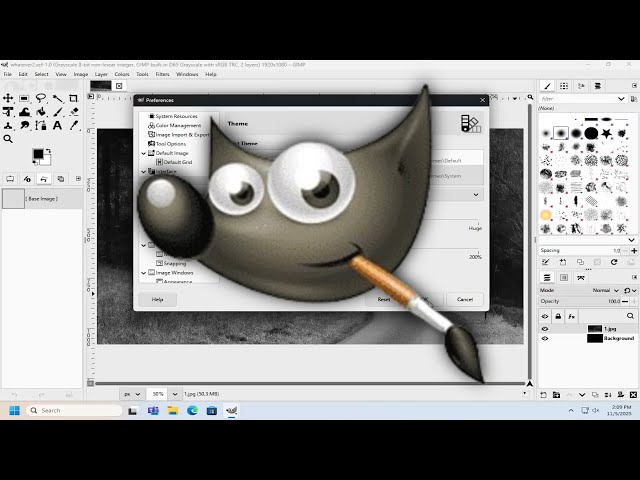Viewport: 640px width, 480px height.
Task: Open the brush tag dropdown below grid
Action: click(x=631, y=240)
